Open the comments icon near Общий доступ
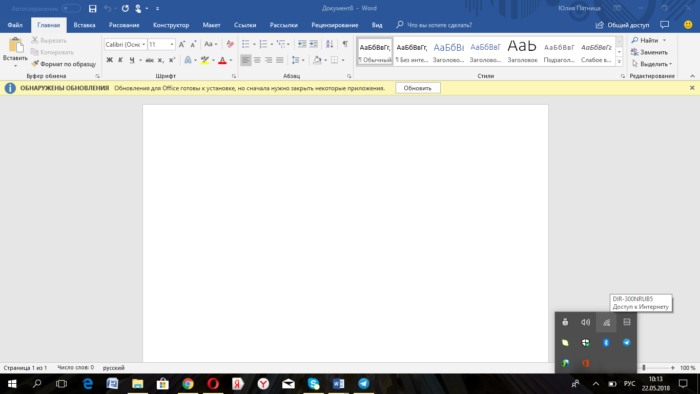Image resolution: width=700 pixels, height=394 pixels. (x=665, y=25)
